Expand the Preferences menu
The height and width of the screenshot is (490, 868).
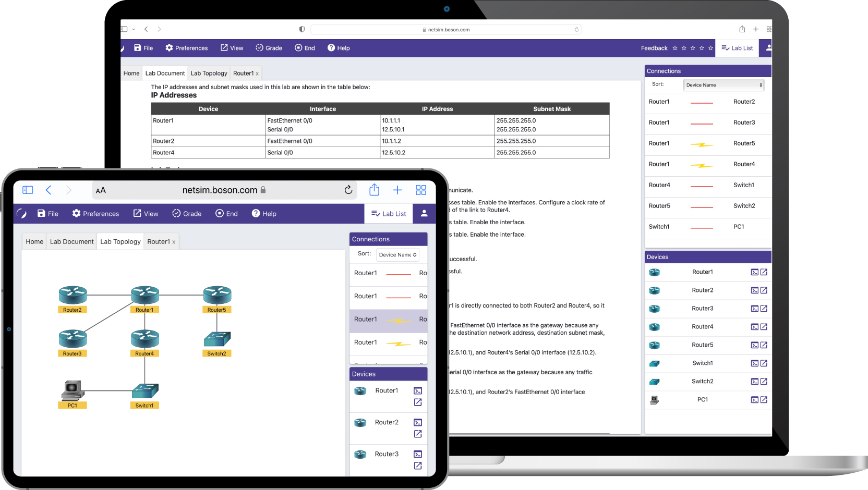click(186, 48)
